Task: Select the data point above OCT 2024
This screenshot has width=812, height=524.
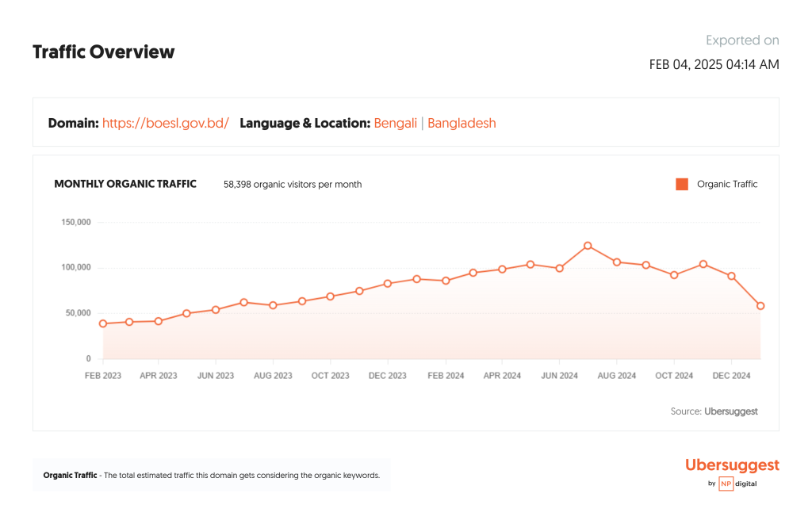Action: coord(674,275)
